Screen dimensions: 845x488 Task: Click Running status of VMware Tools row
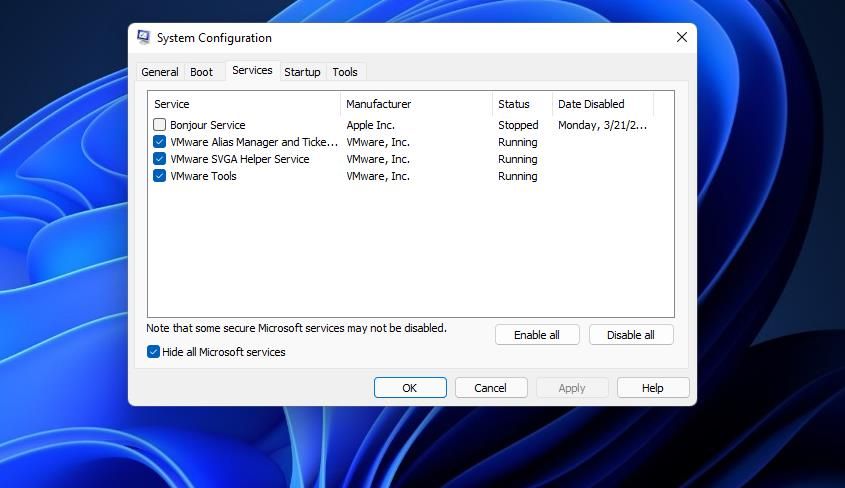(517, 176)
